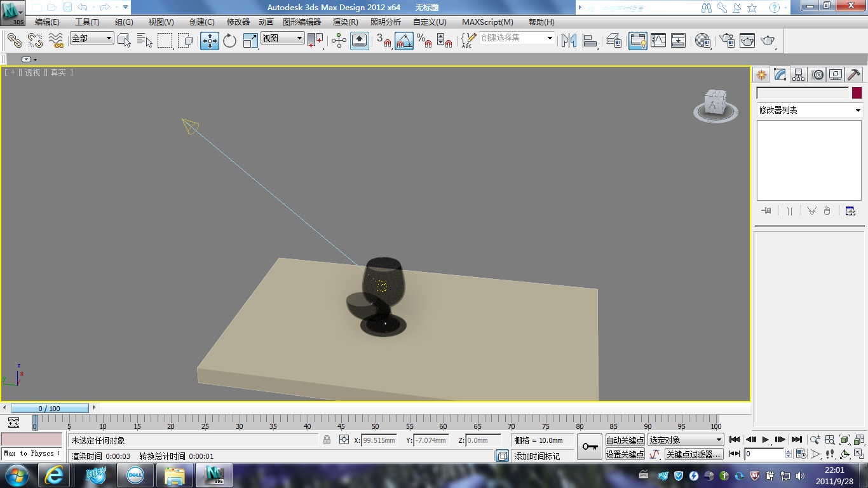This screenshot has width=868, height=488.
Task: Toggle the Angle Snap button
Action: click(x=404, y=41)
